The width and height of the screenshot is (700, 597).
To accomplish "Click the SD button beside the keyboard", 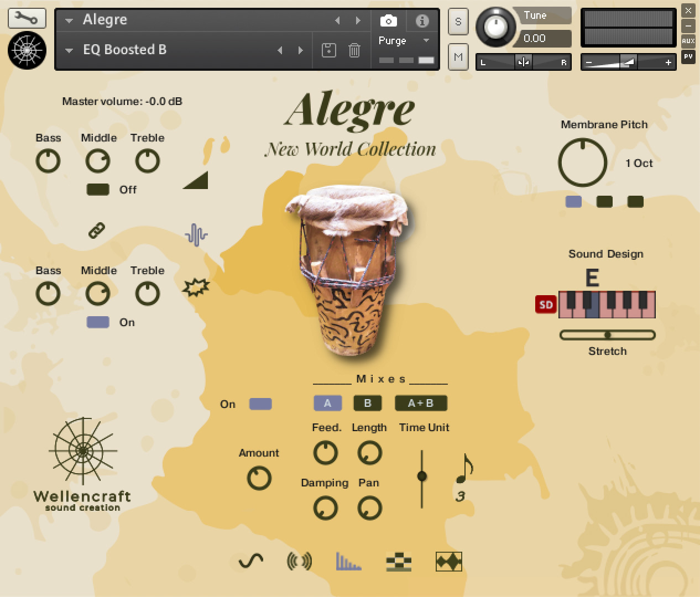I will [545, 304].
